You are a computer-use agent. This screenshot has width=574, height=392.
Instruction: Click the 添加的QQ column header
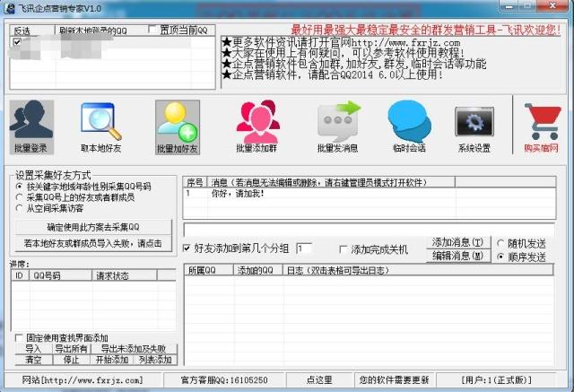(x=258, y=270)
